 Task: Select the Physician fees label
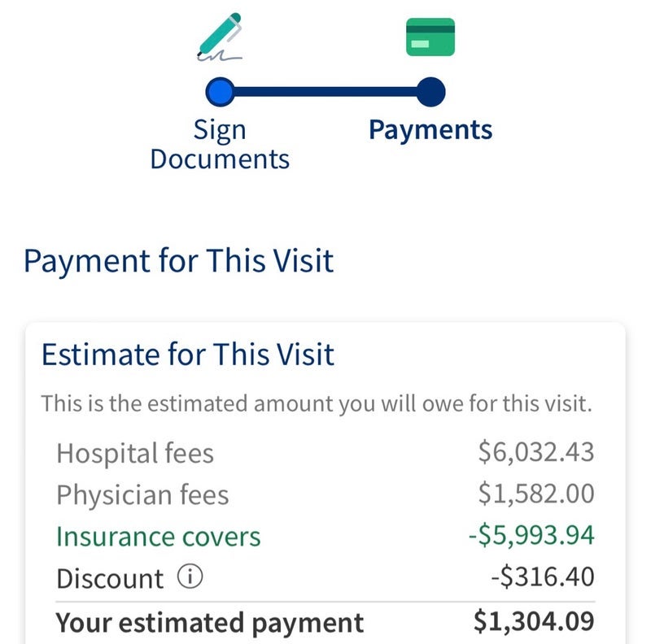click(x=142, y=494)
